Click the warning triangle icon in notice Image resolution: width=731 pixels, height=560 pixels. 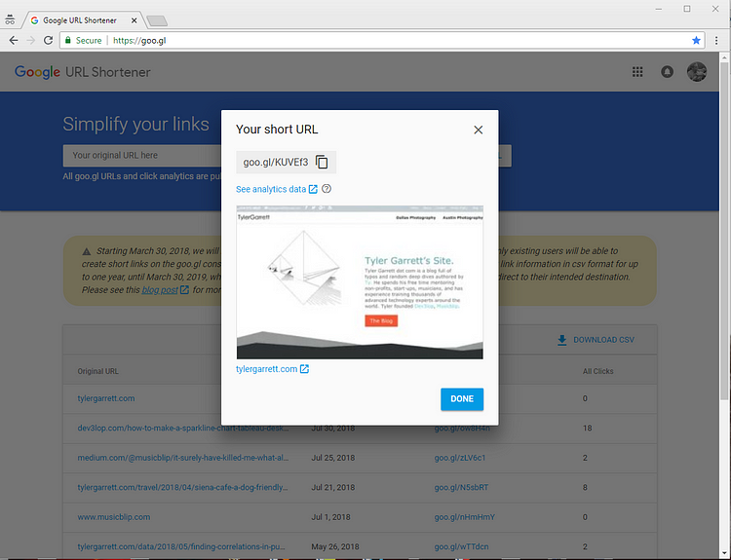click(x=86, y=251)
